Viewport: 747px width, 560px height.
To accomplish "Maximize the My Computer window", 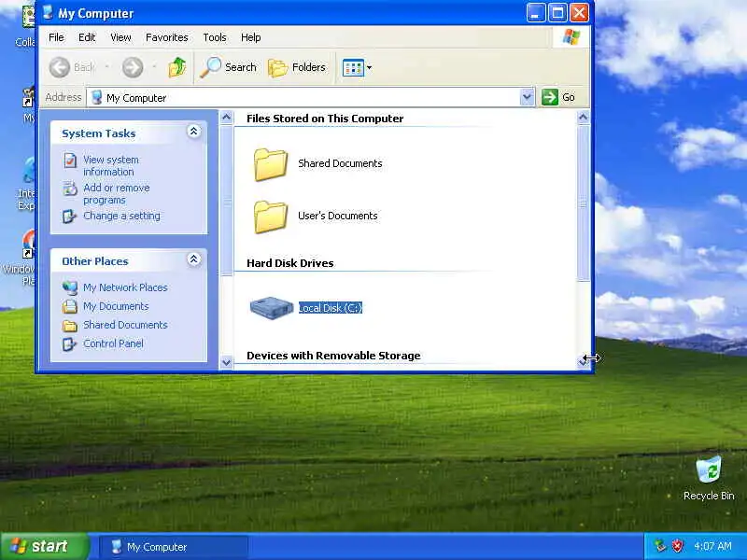I will [x=557, y=13].
